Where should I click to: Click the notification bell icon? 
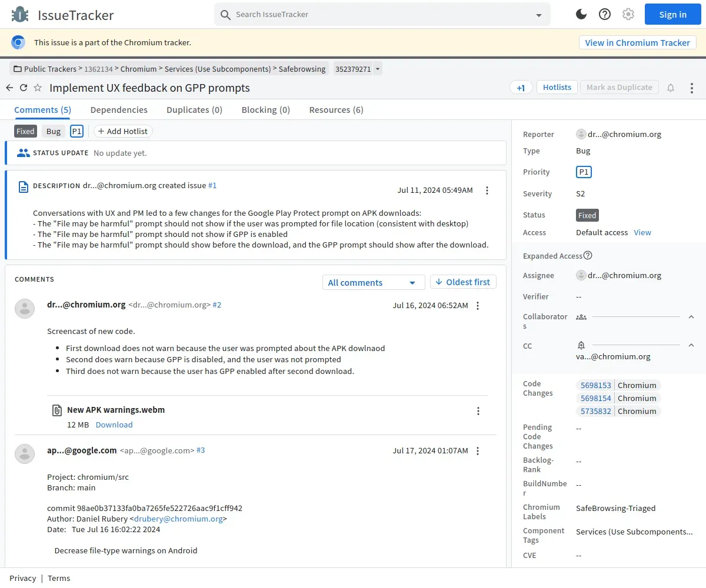pos(671,88)
